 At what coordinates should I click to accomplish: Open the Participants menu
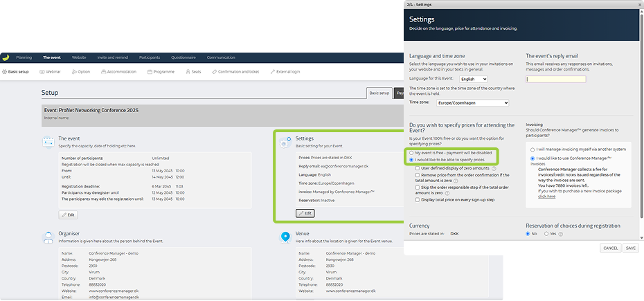pyautogui.click(x=149, y=57)
